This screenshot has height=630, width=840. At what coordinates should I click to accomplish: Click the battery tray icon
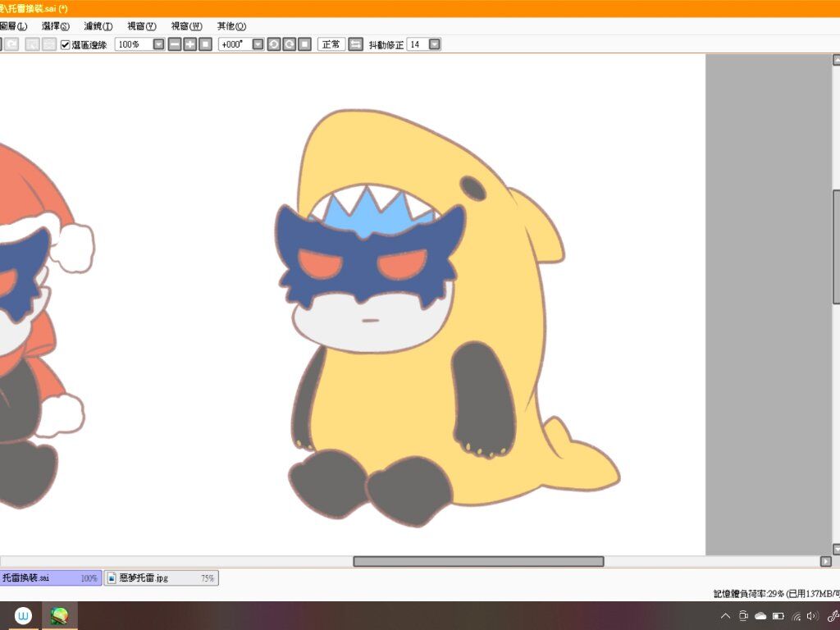[778, 616]
